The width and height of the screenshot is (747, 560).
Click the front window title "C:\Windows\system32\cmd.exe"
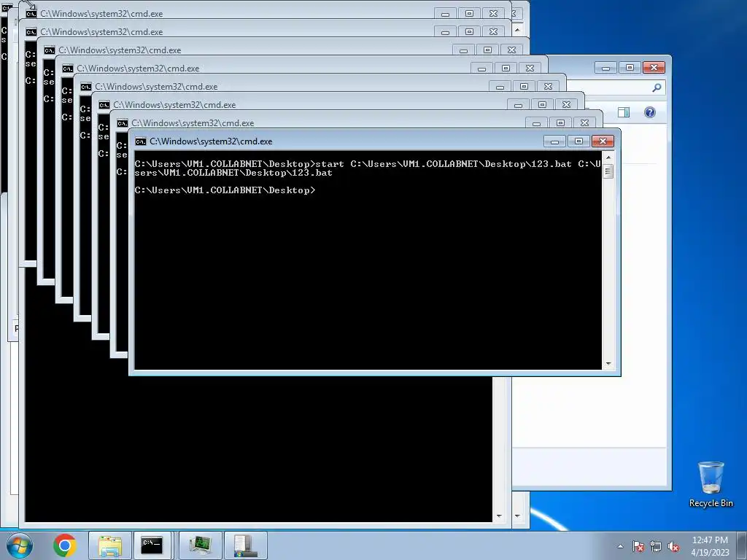[211, 141]
